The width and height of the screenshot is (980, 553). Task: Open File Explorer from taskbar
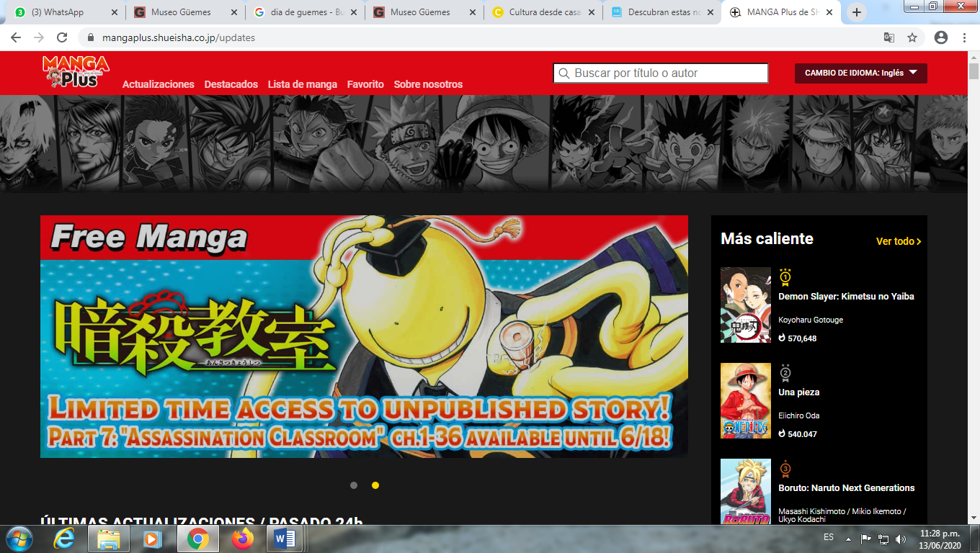tap(108, 539)
